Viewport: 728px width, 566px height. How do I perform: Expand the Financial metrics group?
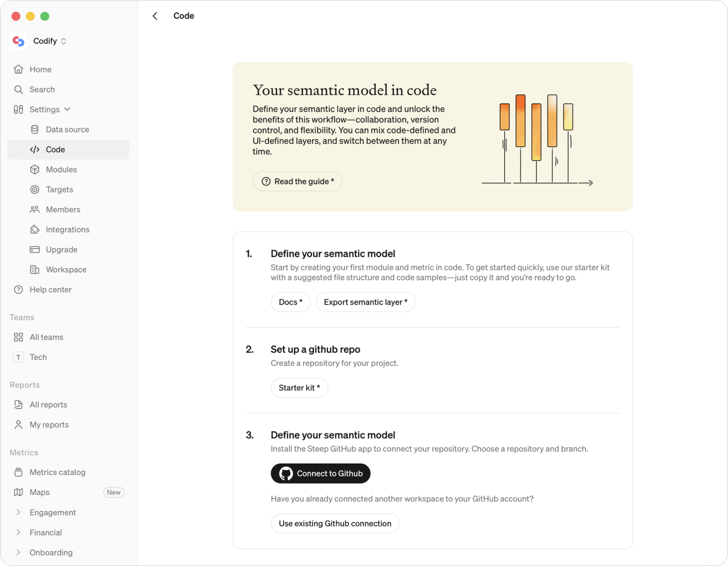[x=18, y=532]
